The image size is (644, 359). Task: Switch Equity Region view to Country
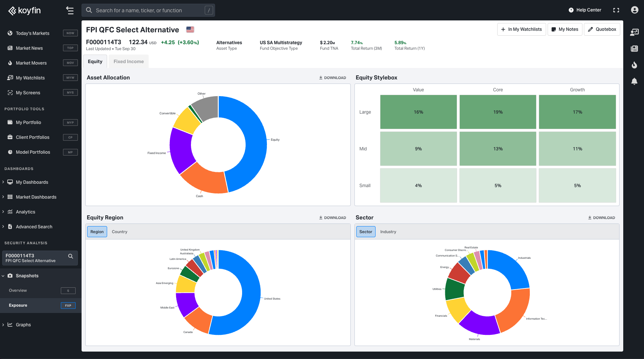click(119, 232)
